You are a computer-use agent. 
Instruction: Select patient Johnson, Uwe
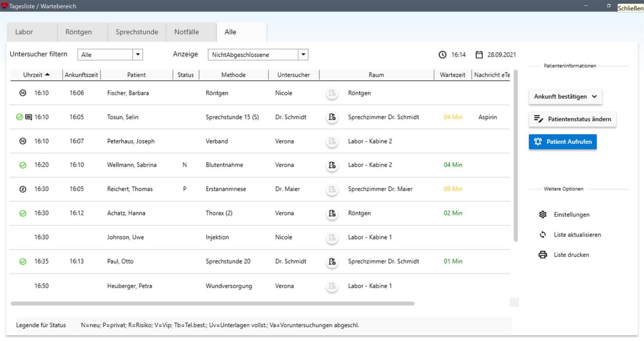click(x=126, y=238)
